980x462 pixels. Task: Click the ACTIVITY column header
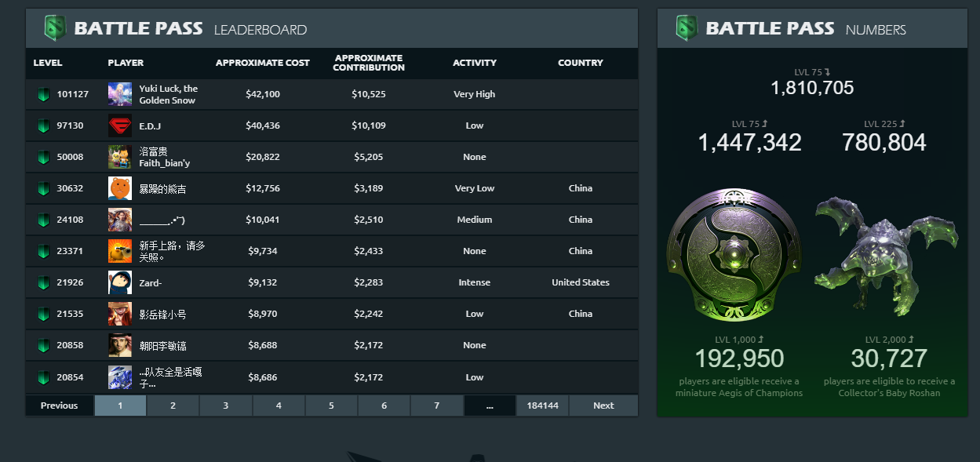tap(475, 63)
